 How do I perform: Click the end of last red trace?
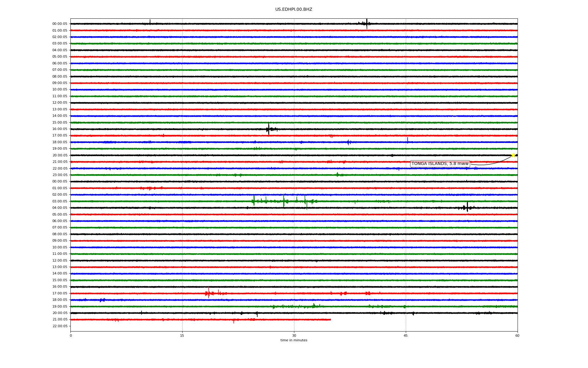coord(330,320)
